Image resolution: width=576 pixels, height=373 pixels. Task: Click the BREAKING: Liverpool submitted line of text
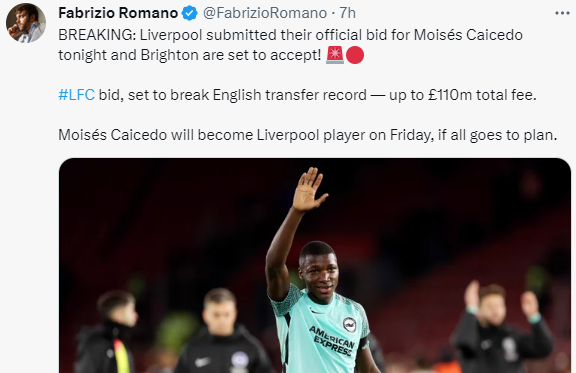click(290, 35)
